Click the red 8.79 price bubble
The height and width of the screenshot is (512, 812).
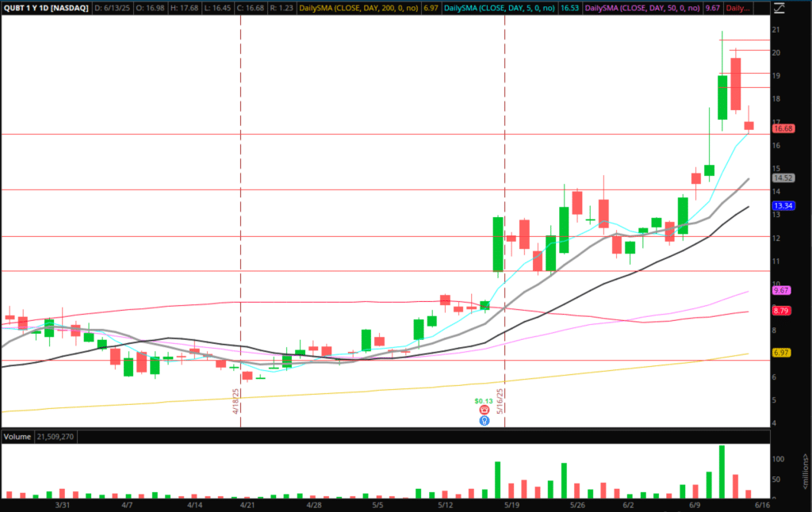tap(781, 311)
